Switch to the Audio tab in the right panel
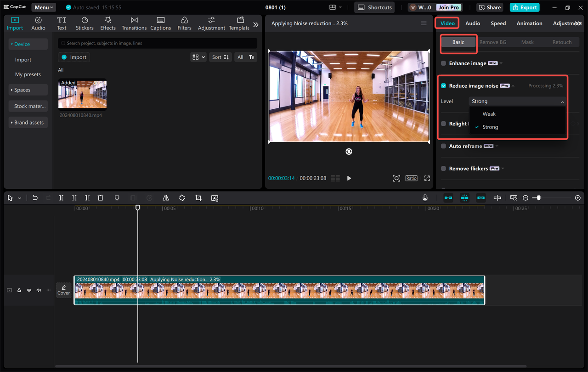 (473, 23)
